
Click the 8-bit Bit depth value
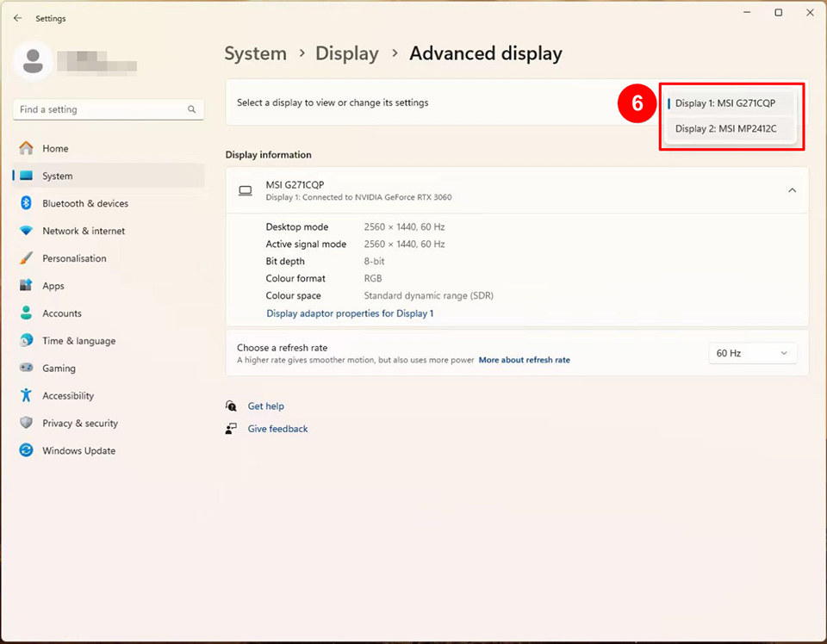[x=374, y=261]
